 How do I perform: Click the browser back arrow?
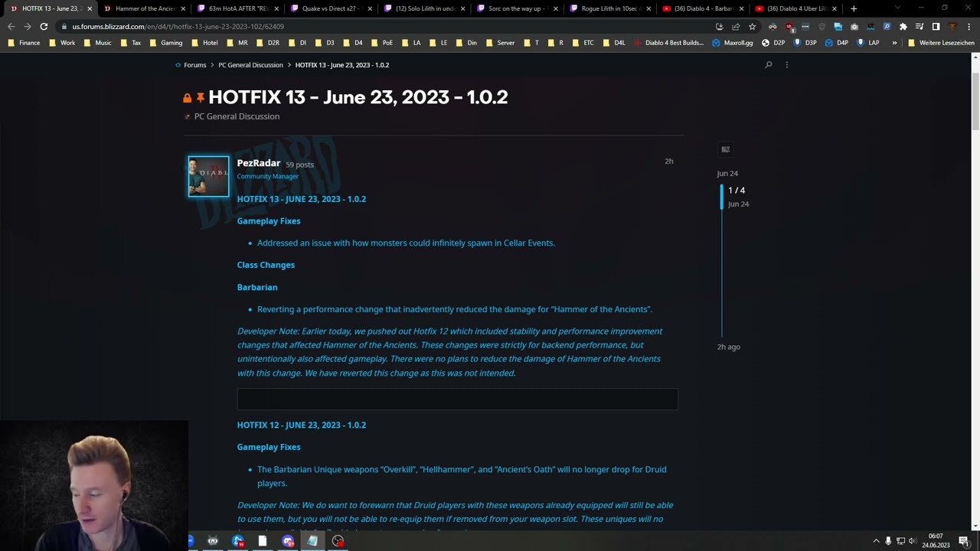coord(11,26)
